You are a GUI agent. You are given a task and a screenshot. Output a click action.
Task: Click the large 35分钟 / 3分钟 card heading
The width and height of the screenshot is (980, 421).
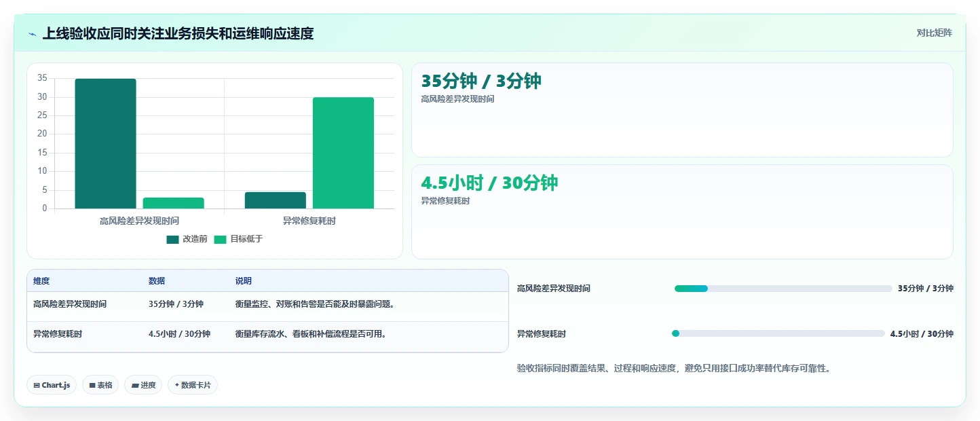pos(481,81)
